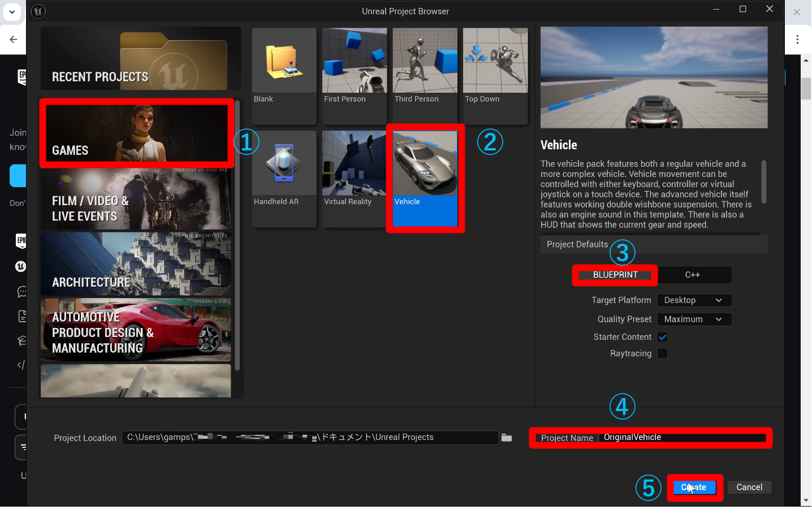Click the code brackets icon in the background sidebar
Viewport: 812px width, 510px height.
click(x=21, y=365)
